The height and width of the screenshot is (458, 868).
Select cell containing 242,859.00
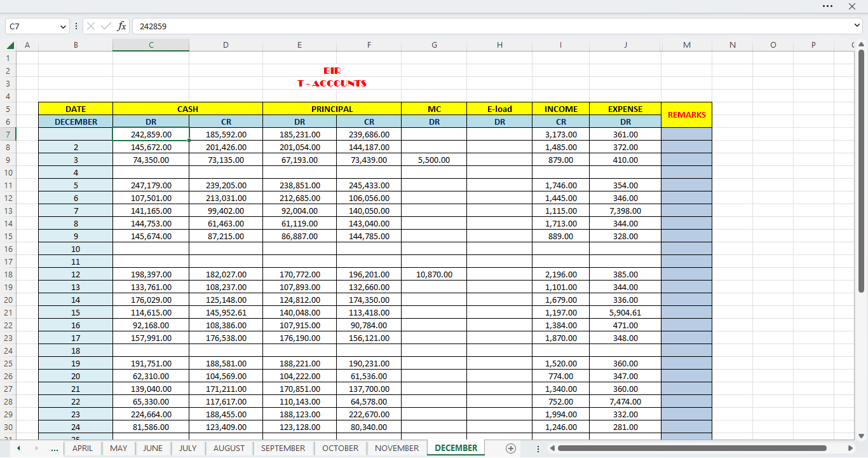151,134
